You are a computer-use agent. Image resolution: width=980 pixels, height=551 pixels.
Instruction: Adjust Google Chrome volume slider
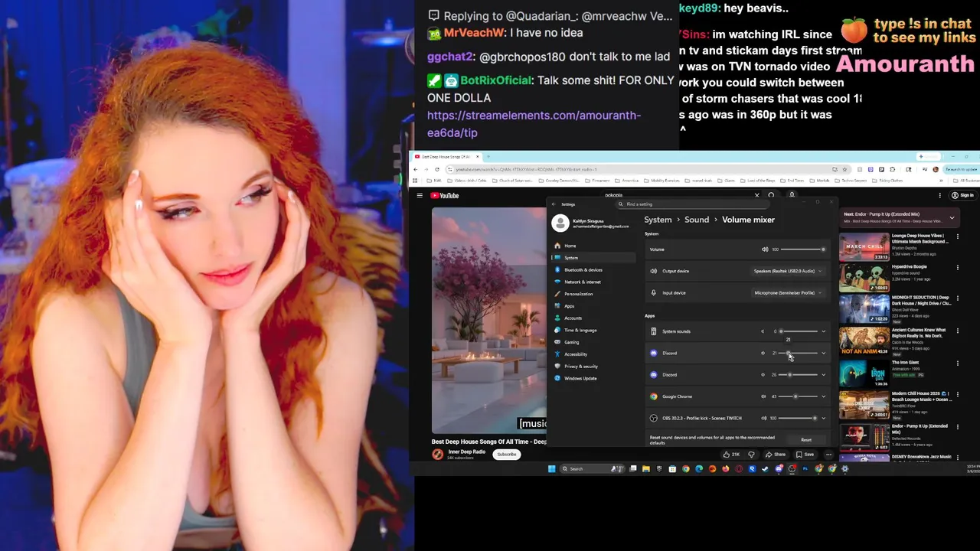point(799,396)
